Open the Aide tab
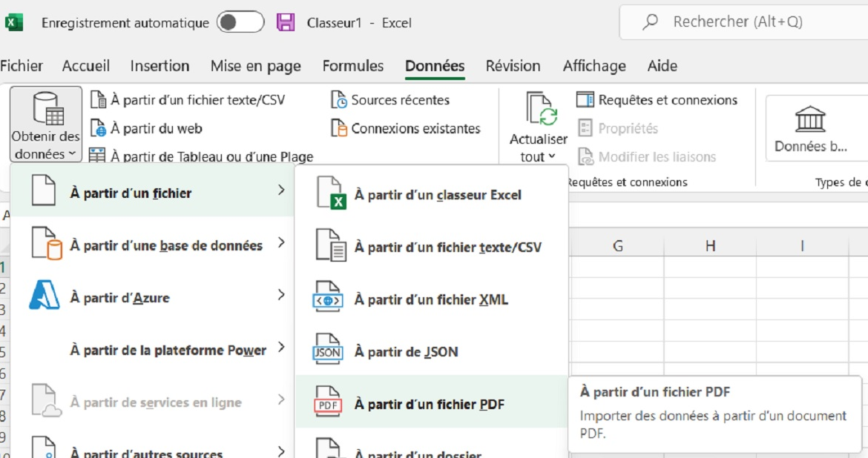868x458 pixels. 662,66
